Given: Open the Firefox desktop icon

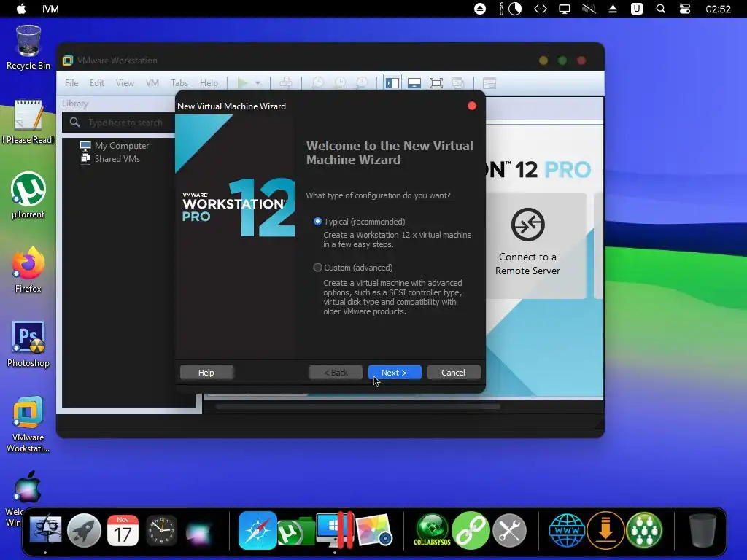Looking at the screenshot, I should pos(28,270).
